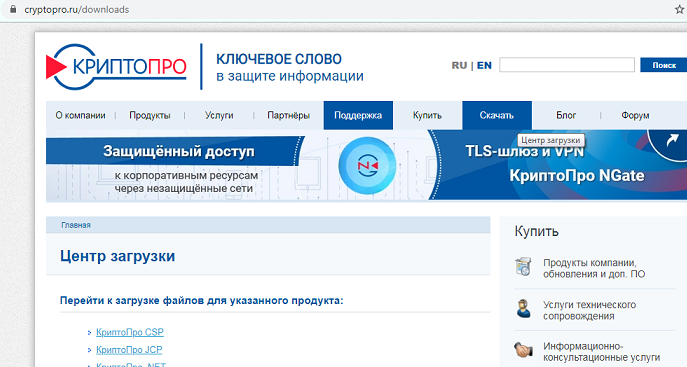Click the padlock icon in address bar
Screen dimensions: 687x367
pos(13,9)
